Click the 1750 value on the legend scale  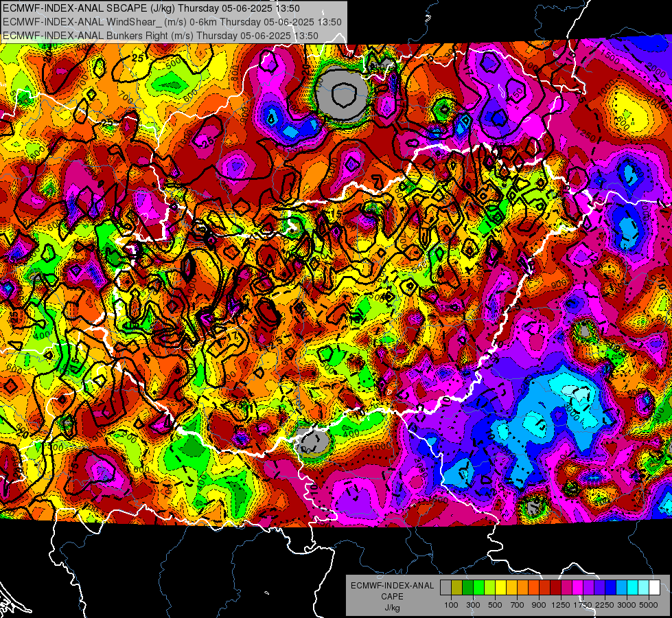point(583,605)
